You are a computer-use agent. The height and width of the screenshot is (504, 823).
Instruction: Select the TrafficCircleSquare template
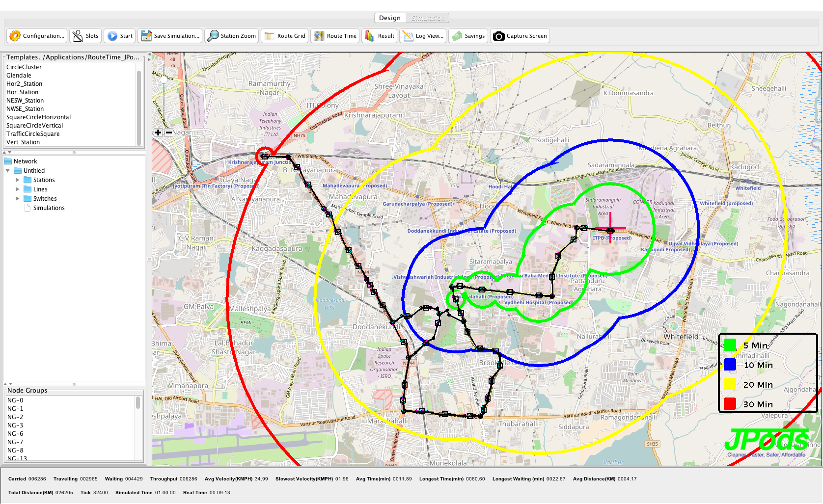[33, 134]
